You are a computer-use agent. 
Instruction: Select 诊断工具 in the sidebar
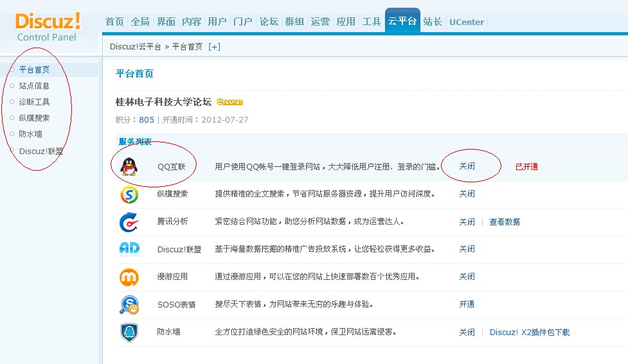tap(34, 101)
